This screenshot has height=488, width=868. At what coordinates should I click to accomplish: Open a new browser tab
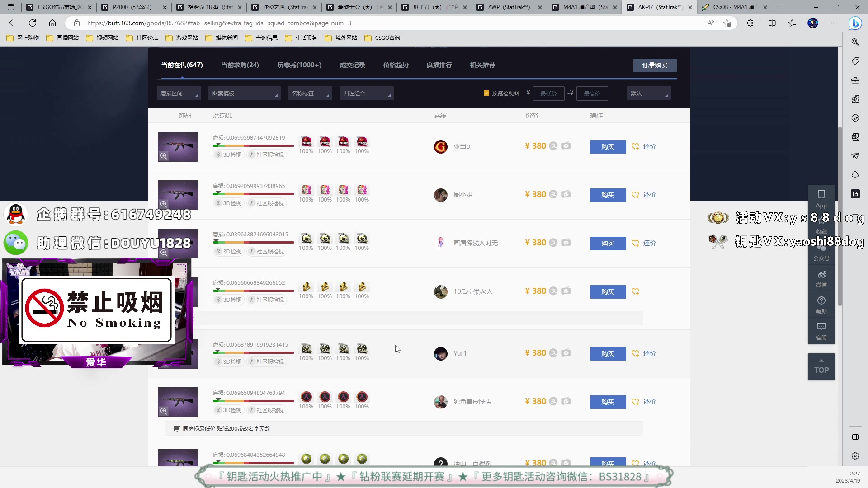pos(780,7)
